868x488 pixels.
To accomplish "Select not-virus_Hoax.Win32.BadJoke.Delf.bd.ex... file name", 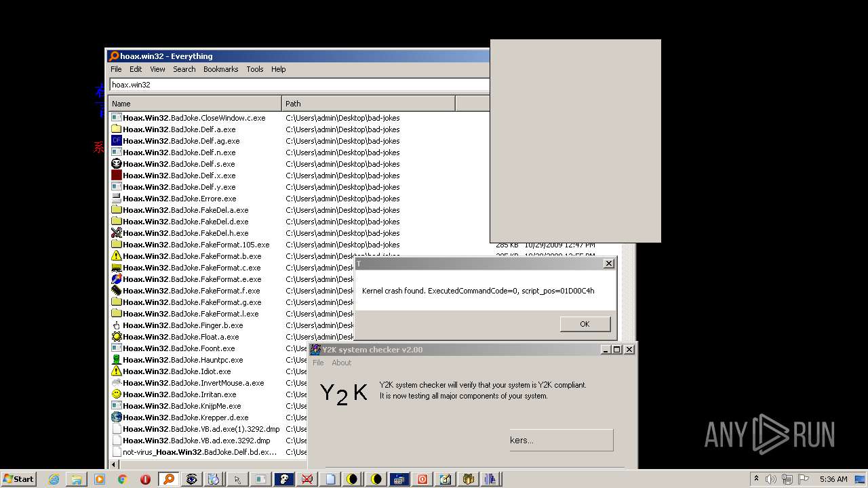I will pyautogui.click(x=199, y=452).
